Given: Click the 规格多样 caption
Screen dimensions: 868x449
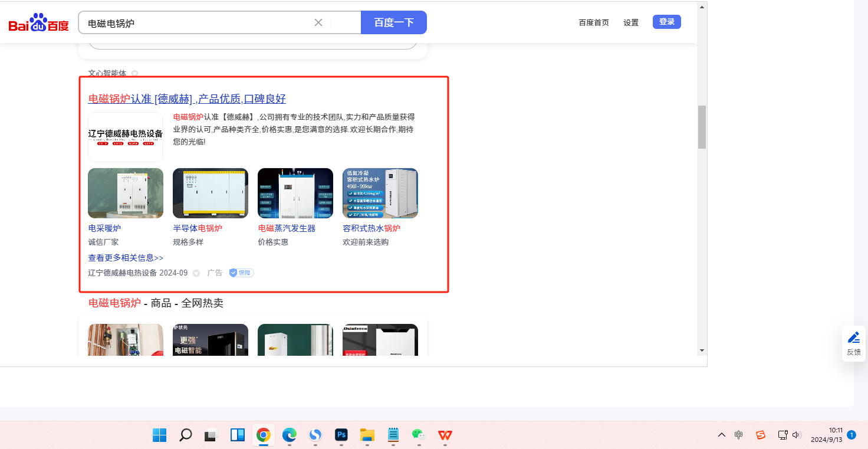Looking at the screenshot, I should tap(188, 242).
